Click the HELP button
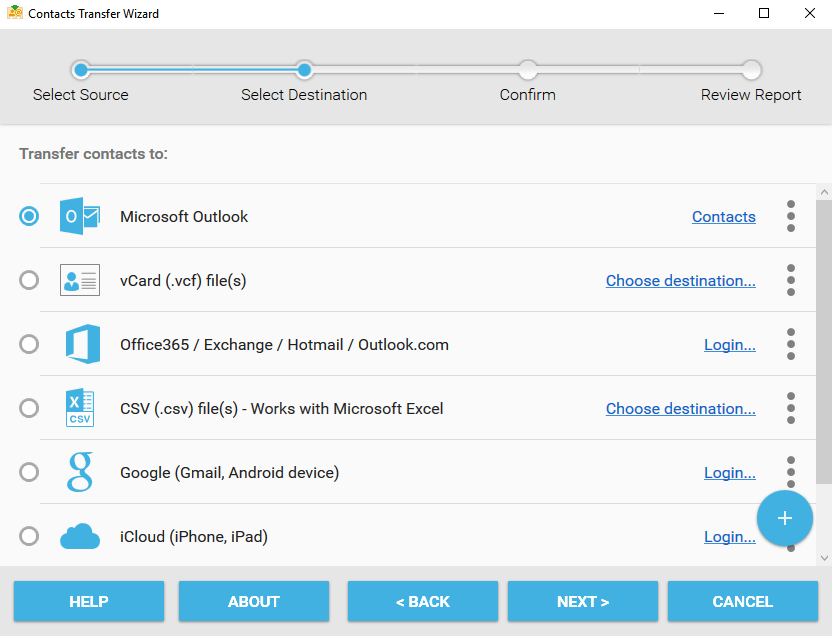This screenshot has width=832, height=636. coord(89,601)
